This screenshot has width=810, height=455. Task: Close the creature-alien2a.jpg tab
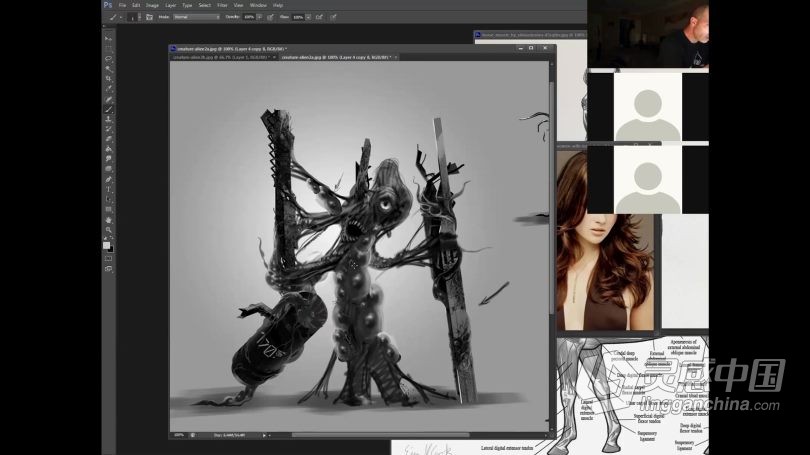(396, 57)
